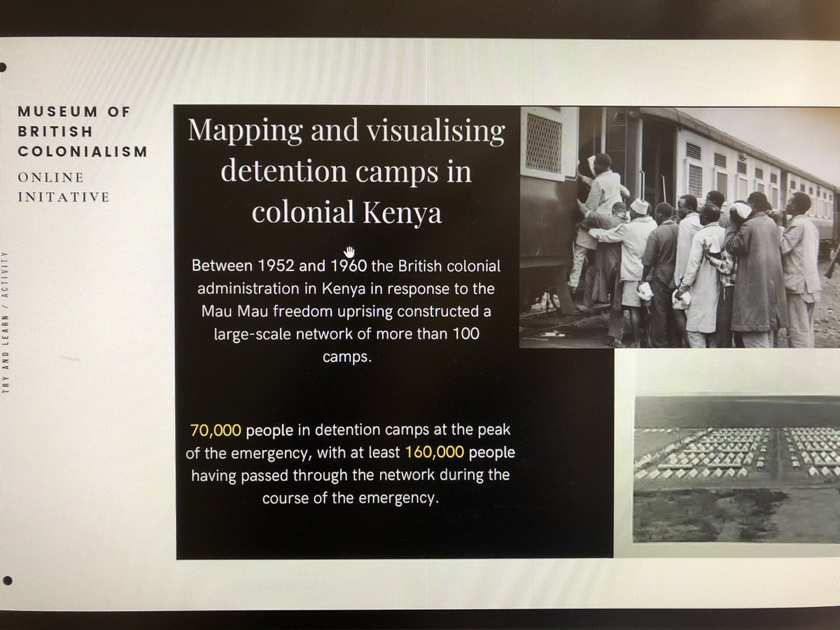Click the Mau Mau uprising paragraph

tap(346, 310)
